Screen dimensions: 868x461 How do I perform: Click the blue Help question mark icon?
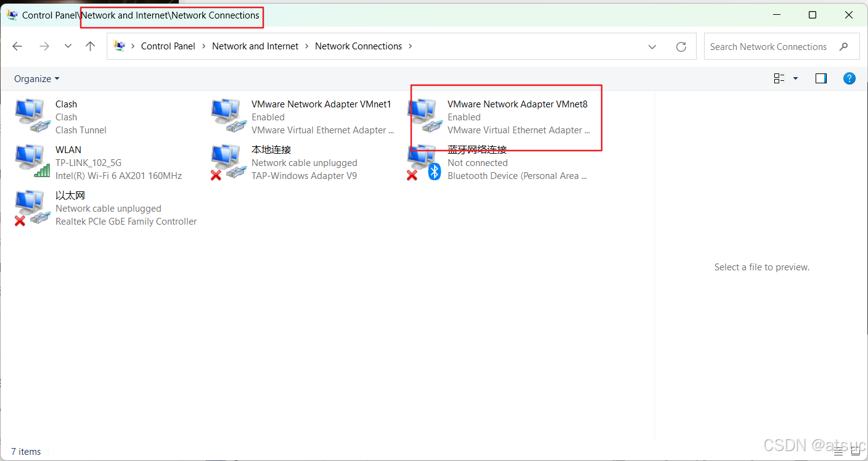[850, 78]
